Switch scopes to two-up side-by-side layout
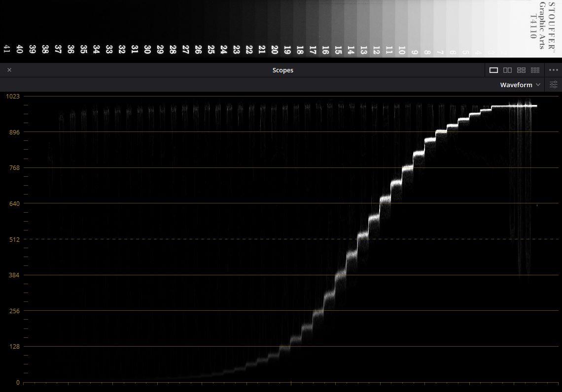 [x=507, y=70]
